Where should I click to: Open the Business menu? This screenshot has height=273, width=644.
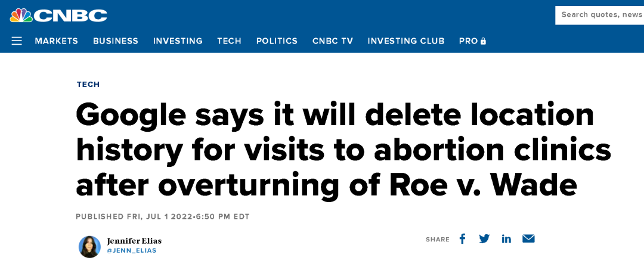click(x=116, y=41)
